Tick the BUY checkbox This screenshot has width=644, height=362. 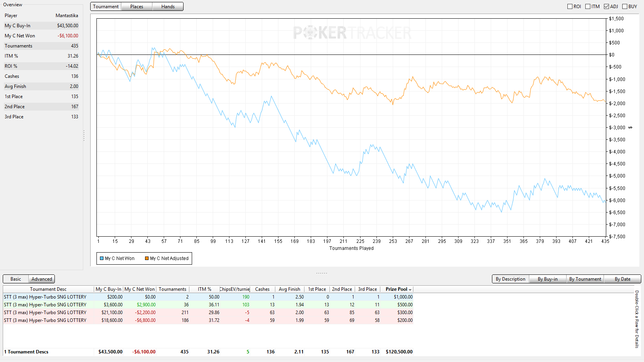625,7
